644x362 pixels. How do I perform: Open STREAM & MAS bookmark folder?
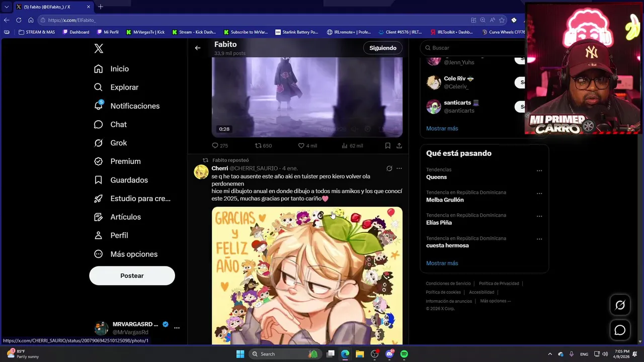[x=37, y=32]
